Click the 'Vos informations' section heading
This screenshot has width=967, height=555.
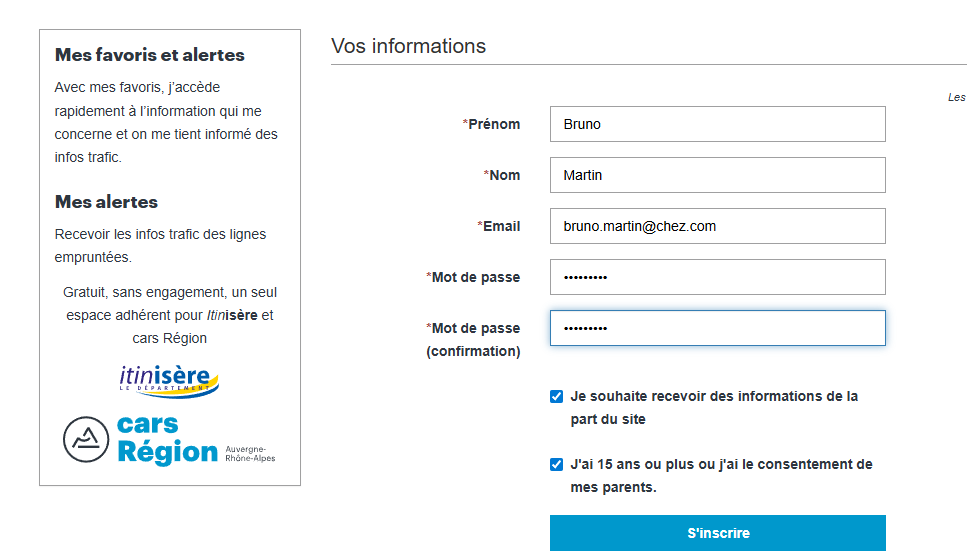pyautogui.click(x=408, y=46)
